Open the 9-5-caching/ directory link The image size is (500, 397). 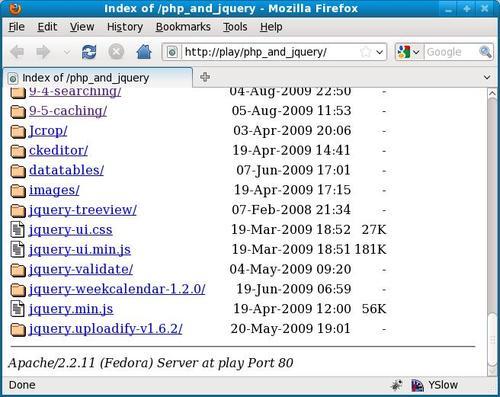pos(68,111)
